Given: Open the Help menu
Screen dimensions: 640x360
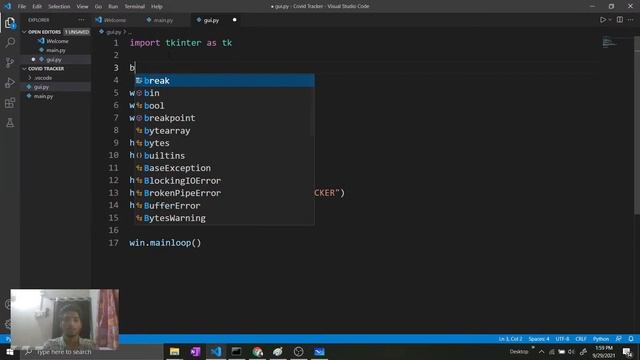Looking at the screenshot, I should pos(157,7).
